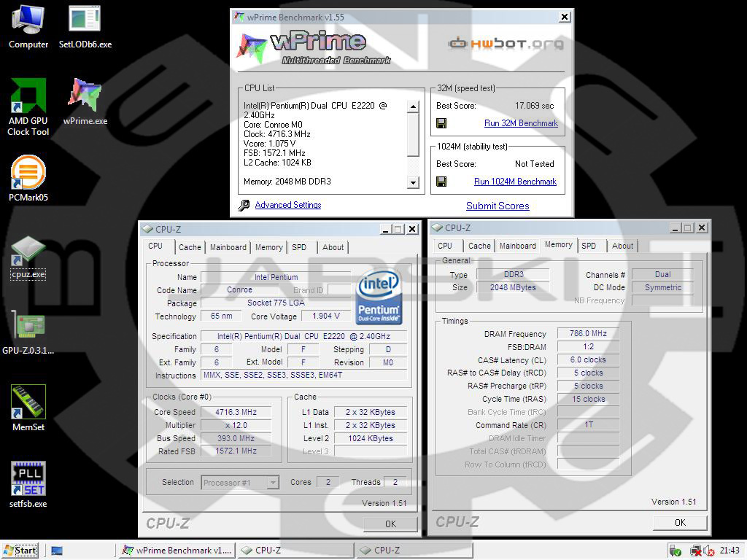Switch to Cache tab in left CPU-Z
747x560 pixels.
190,247
